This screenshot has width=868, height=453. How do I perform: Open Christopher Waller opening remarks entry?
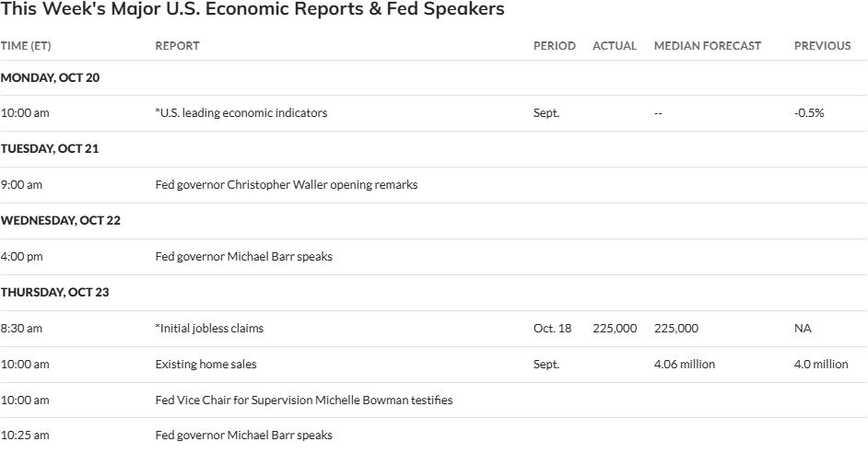tap(286, 185)
